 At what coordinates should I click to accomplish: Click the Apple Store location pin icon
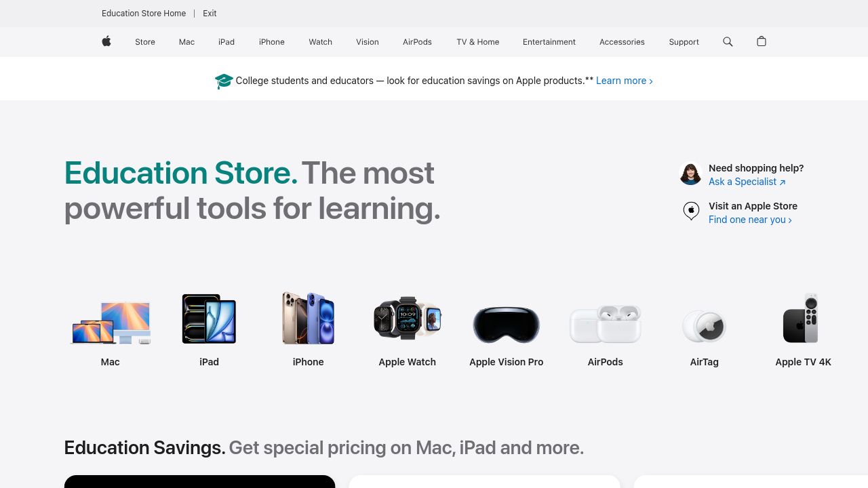[691, 211]
